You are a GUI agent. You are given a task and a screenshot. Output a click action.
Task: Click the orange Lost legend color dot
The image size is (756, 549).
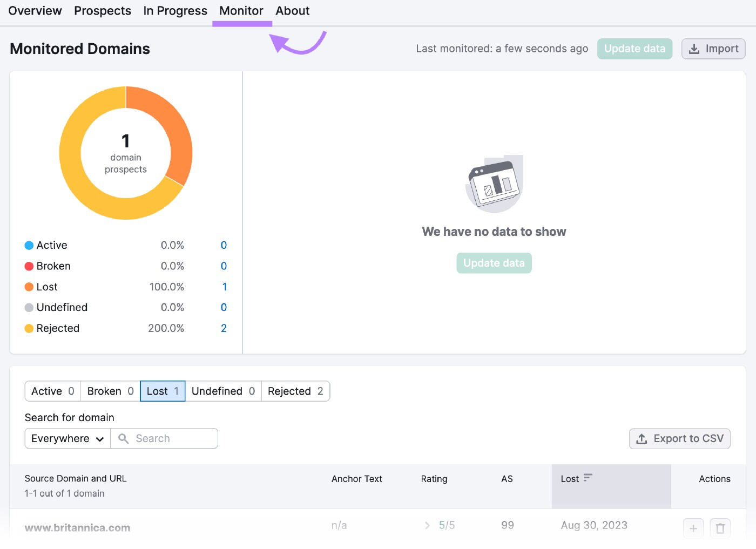(29, 287)
